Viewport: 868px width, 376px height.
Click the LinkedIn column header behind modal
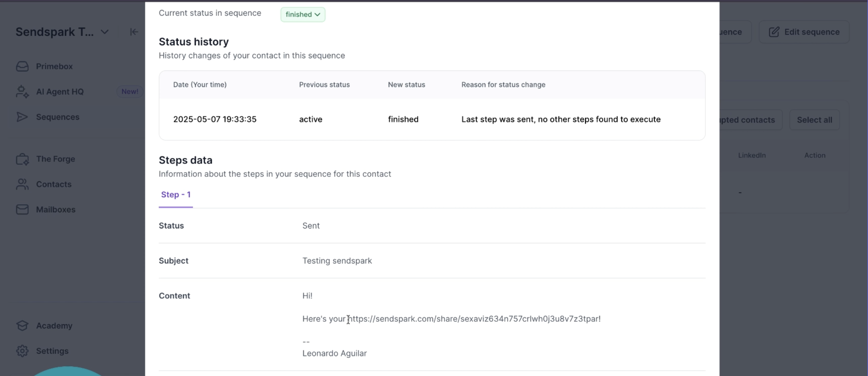click(752, 155)
